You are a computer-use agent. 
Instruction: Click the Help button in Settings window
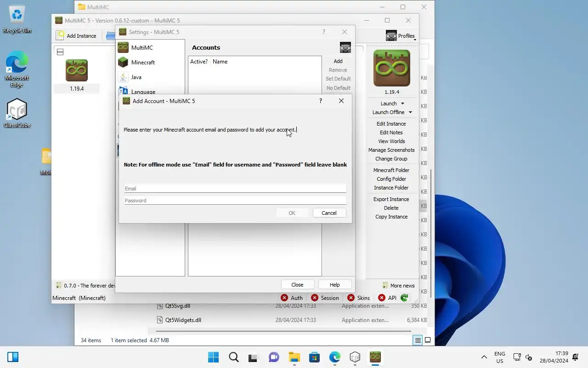[x=335, y=285]
